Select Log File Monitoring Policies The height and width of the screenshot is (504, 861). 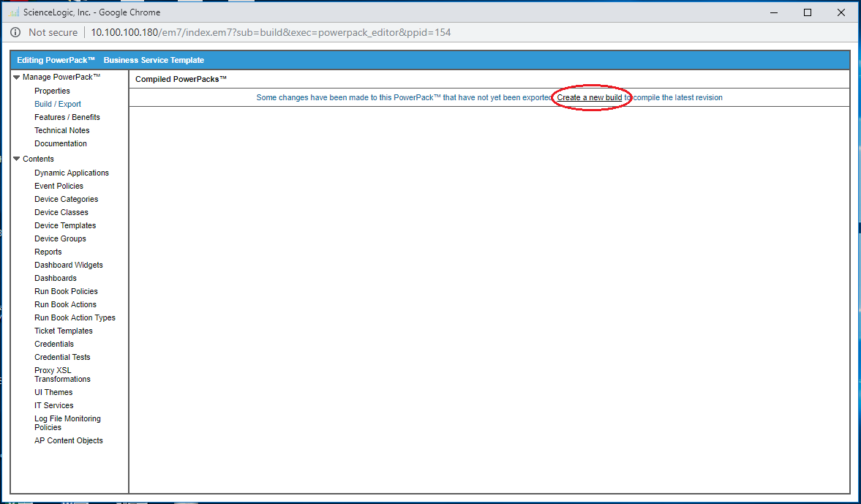(x=67, y=424)
